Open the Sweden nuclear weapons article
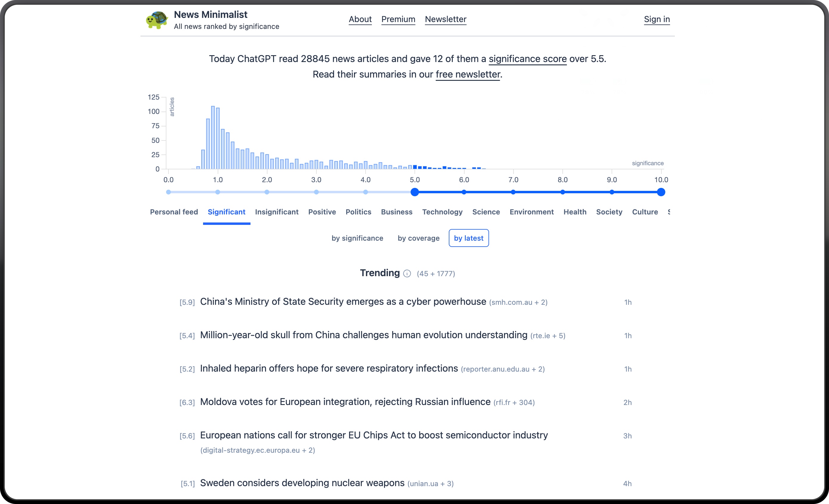Screen dimensions: 829x504 [302, 483]
